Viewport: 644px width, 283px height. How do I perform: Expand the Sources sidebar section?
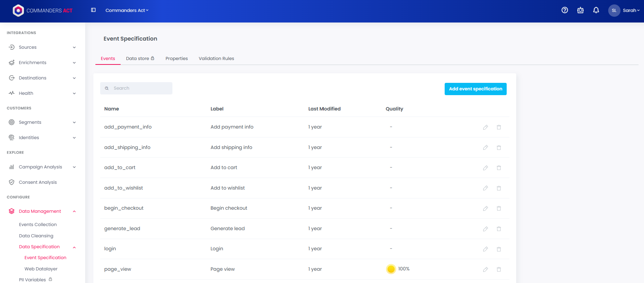pos(42,47)
